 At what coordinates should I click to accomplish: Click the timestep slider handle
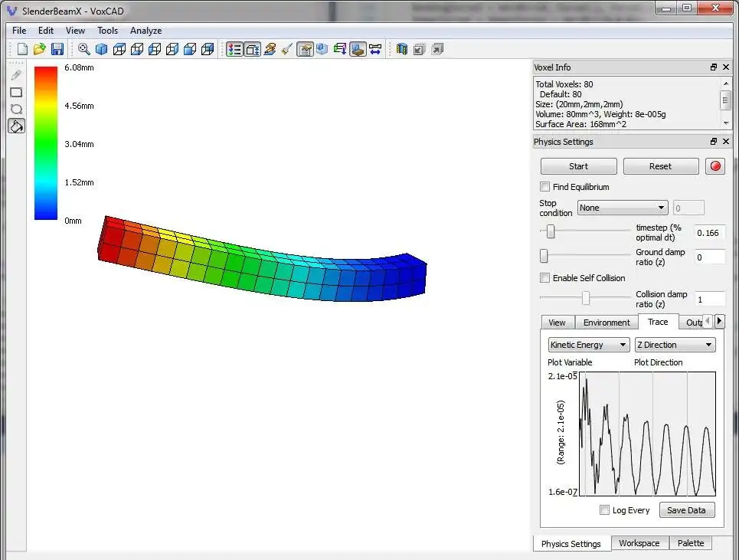[550, 231]
